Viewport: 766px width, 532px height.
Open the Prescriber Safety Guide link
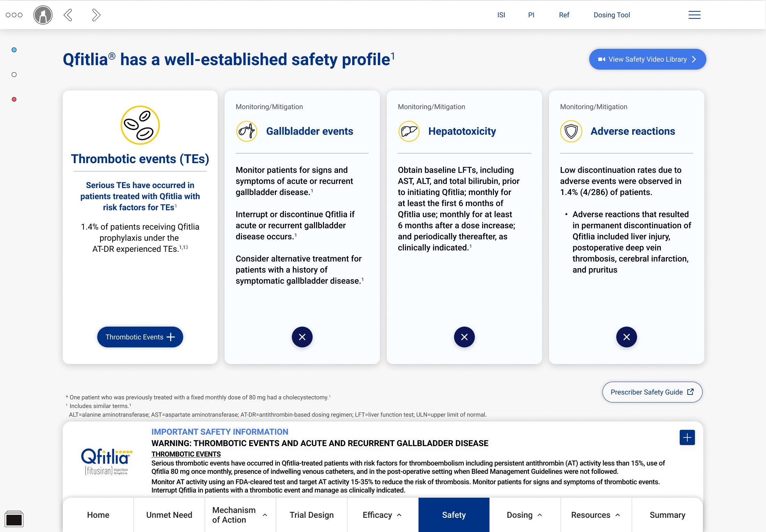coord(652,392)
